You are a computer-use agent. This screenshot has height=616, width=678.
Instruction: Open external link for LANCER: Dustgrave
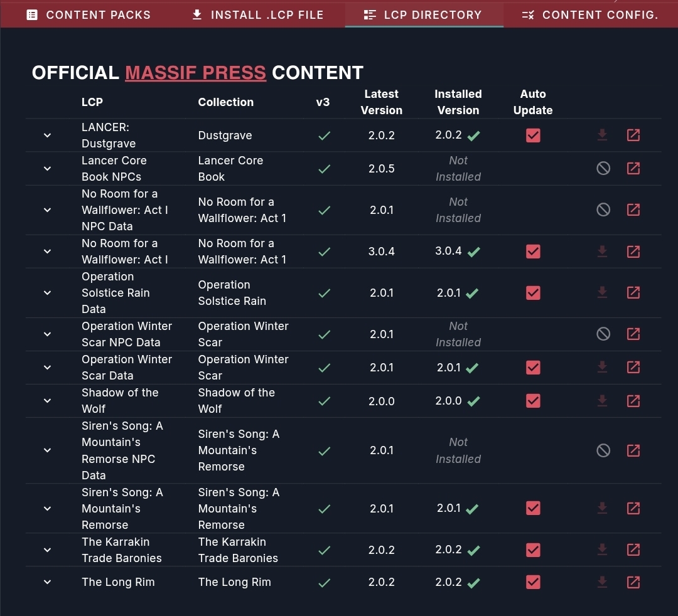tap(633, 135)
